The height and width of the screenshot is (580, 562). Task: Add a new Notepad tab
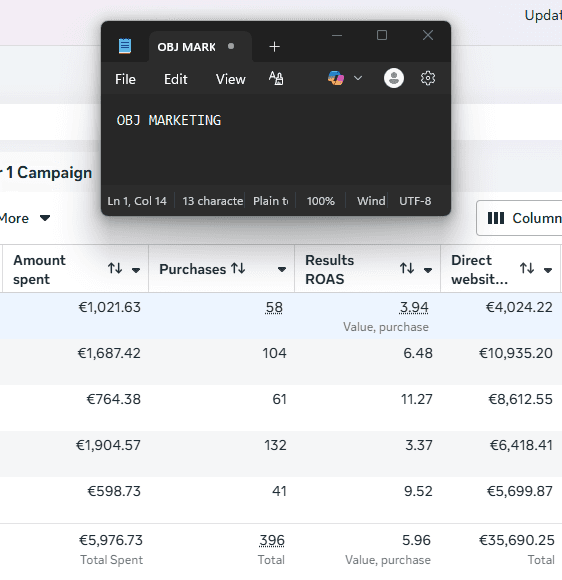[275, 47]
